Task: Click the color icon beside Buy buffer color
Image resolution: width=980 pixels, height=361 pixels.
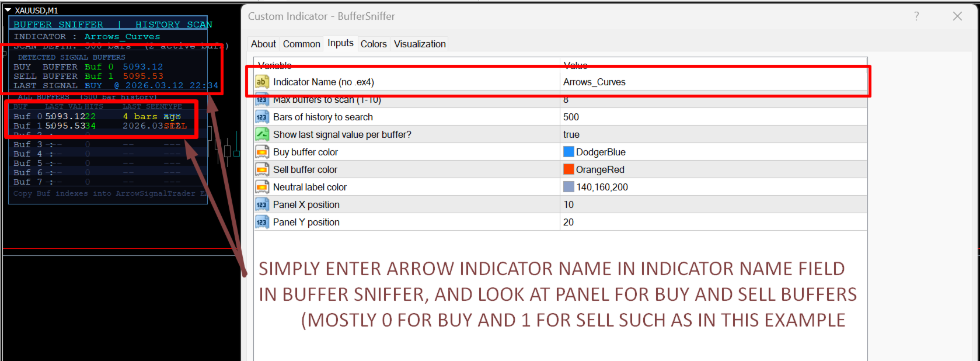Action: coord(261,152)
